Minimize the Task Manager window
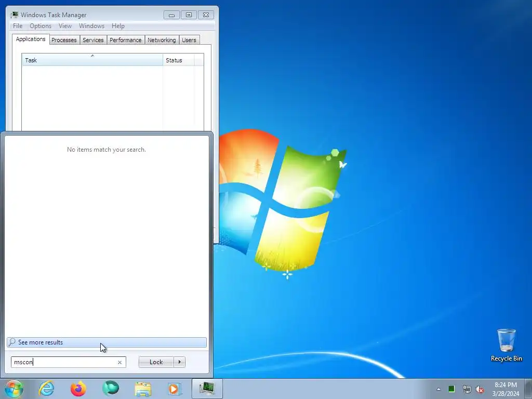 pos(171,15)
